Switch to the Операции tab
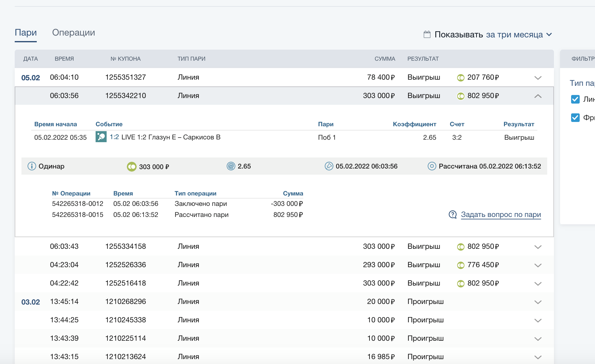Viewport: 595px width, 364px height. 74,32
